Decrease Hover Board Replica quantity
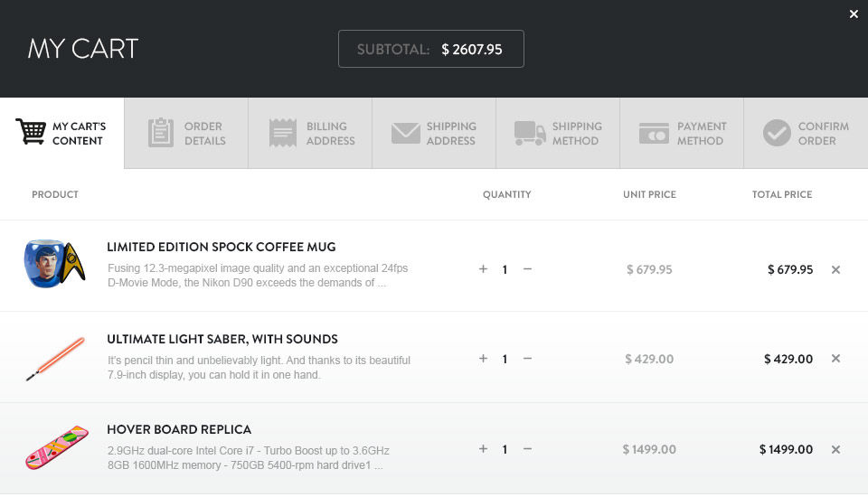Viewport: 868px width, 497px height. [x=527, y=449]
